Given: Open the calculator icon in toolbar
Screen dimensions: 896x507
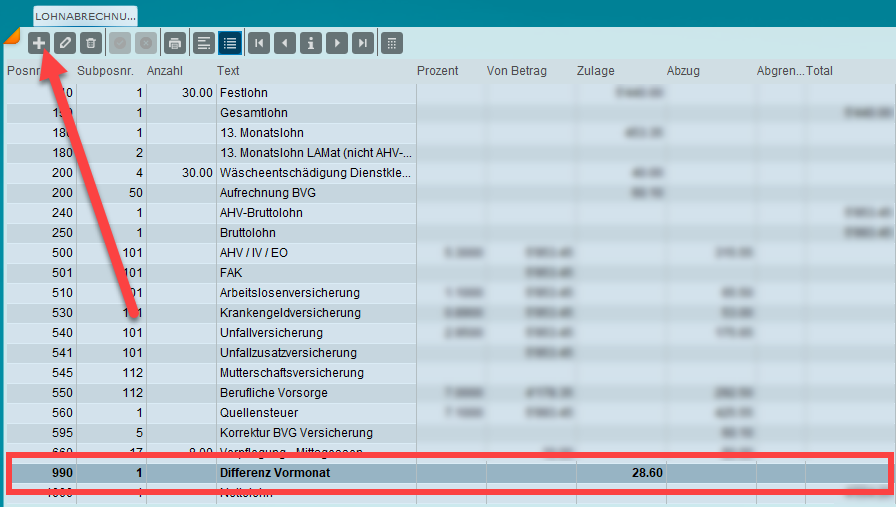Looking at the screenshot, I should tap(392, 43).
